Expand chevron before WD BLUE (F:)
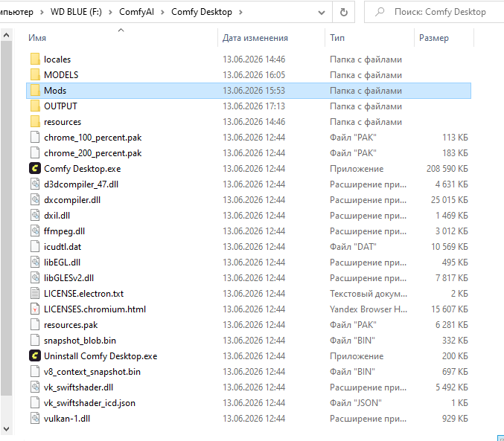The image size is (504, 441). [x=42, y=12]
